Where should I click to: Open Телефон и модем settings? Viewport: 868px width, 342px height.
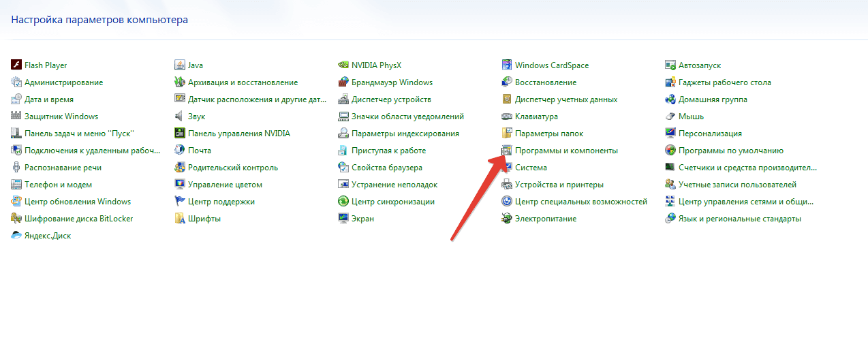(x=58, y=185)
